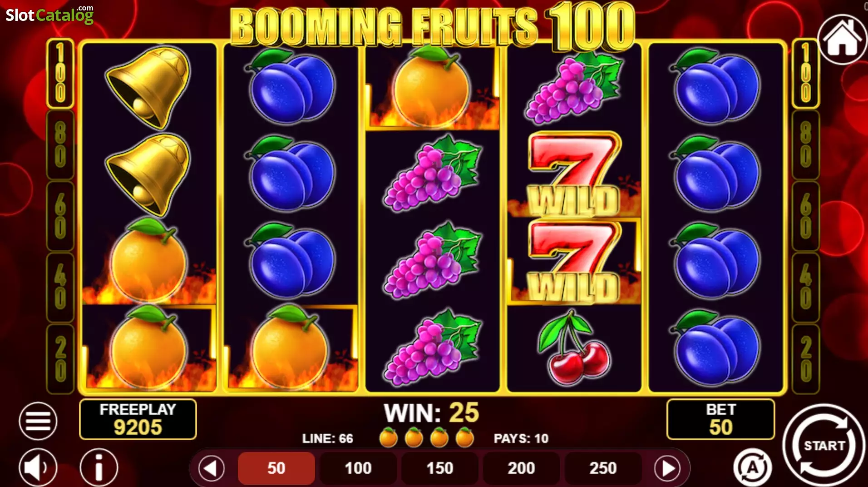The width and height of the screenshot is (868, 487).
Task: Open the hamburger menu
Action: pyautogui.click(x=38, y=421)
